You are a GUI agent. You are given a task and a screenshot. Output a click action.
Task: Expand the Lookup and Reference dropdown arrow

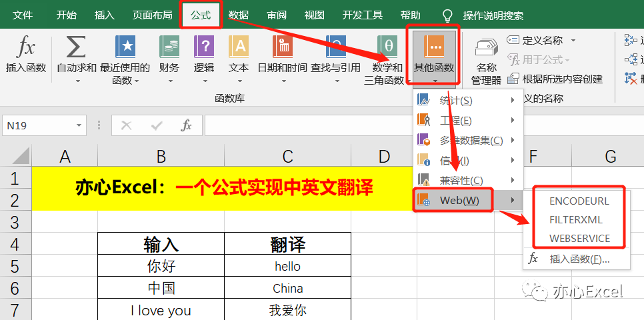coord(336,81)
